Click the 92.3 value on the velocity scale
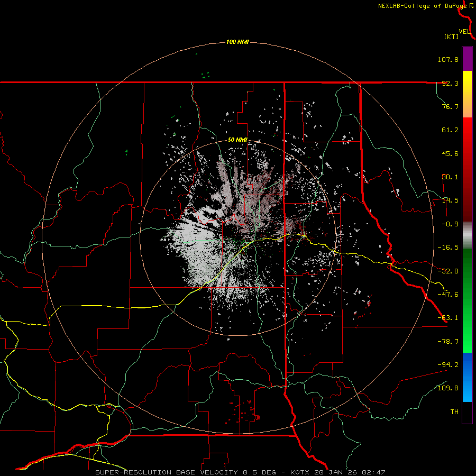 450,83
